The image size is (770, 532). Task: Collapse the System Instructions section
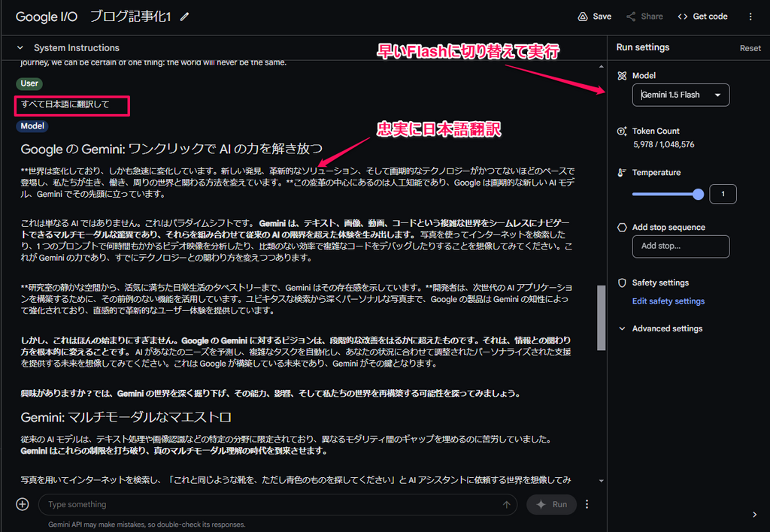[x=20, y=47]
